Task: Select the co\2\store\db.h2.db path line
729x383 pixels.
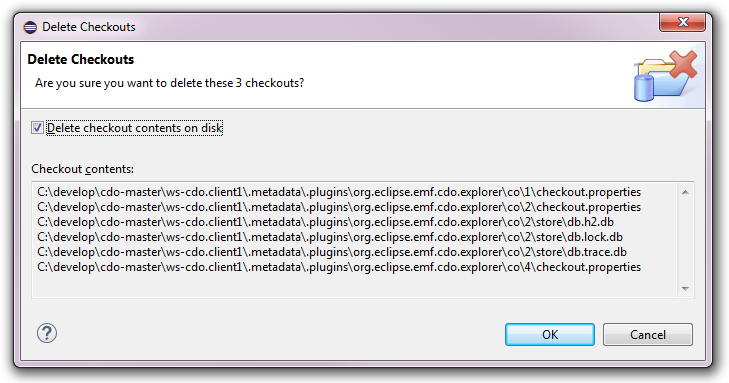Action: [x=325, y=222]
